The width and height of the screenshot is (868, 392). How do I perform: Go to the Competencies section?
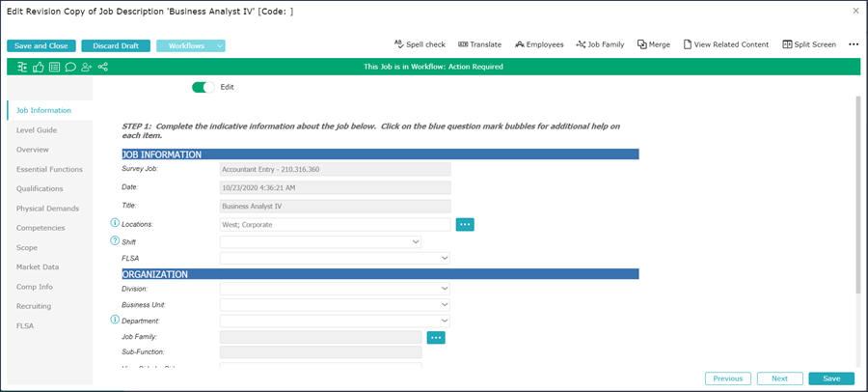click(x=41, y=228)
